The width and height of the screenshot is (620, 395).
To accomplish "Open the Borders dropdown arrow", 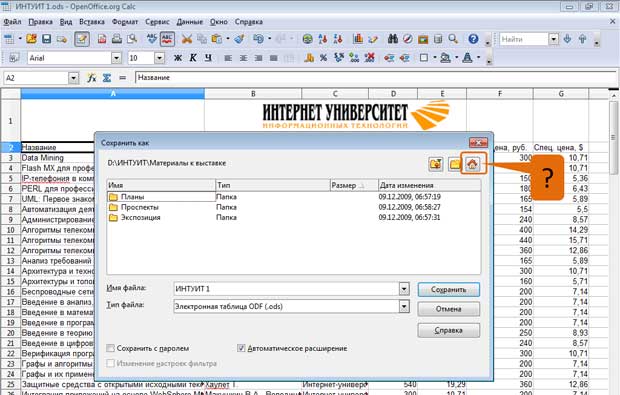I will click(x=435, y=58).
